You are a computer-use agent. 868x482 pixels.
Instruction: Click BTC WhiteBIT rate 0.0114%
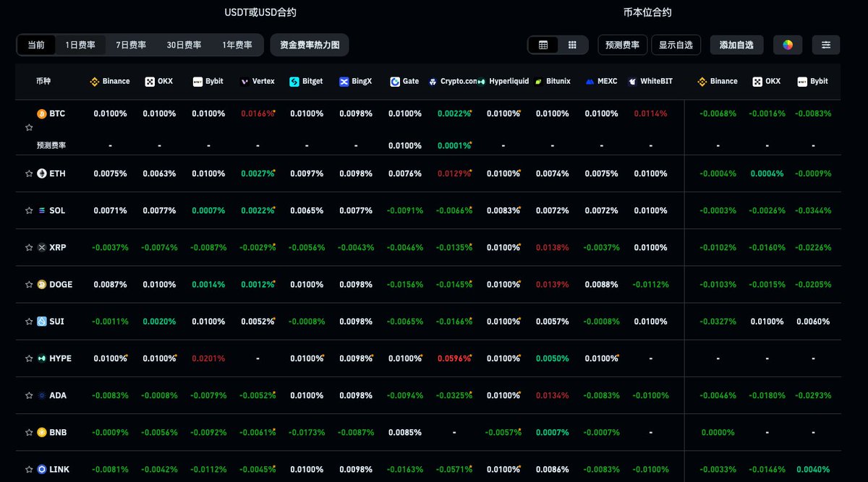[x=651, y=113]
